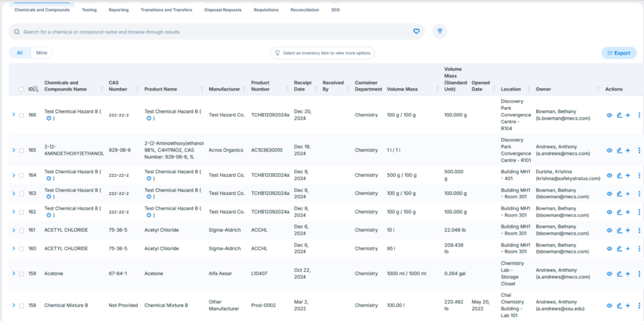Expand row 160 details chevron
The width and height of the screenshot is (644, 321).
pyautogui.click(x=14, y=248)
